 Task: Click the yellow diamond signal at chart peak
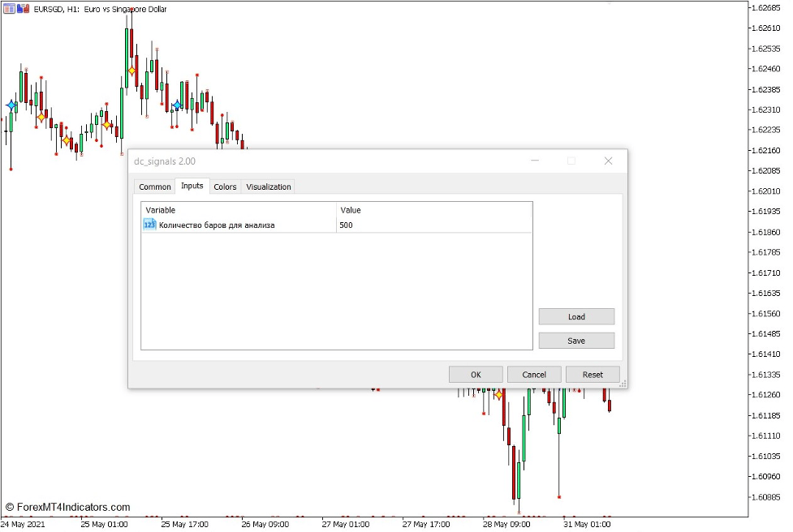coord(131,71)
